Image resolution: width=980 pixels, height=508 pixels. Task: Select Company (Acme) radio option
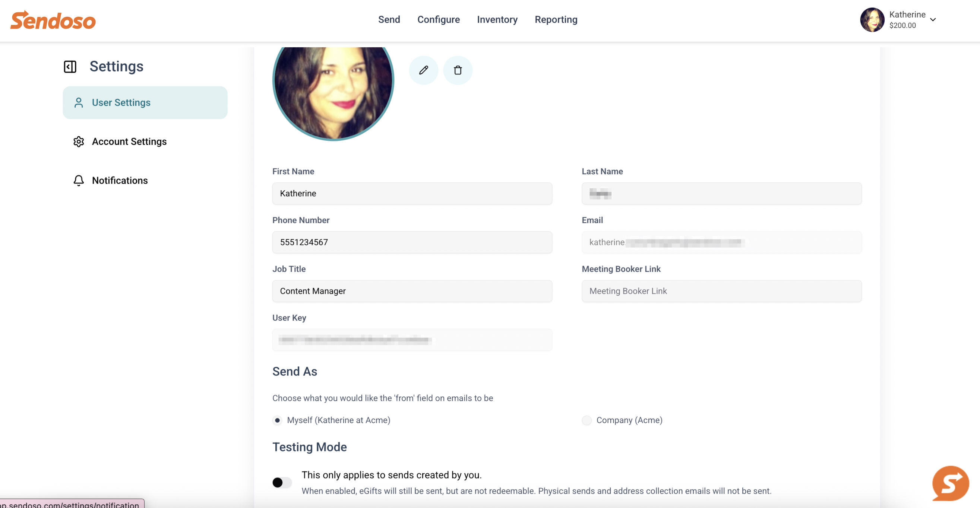click(587, 420)
